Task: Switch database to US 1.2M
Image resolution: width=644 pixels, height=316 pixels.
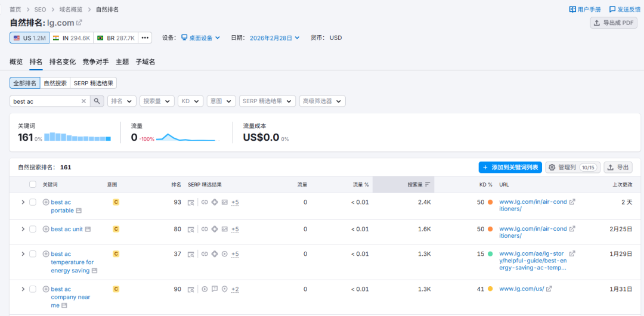Action: [30, 38]
